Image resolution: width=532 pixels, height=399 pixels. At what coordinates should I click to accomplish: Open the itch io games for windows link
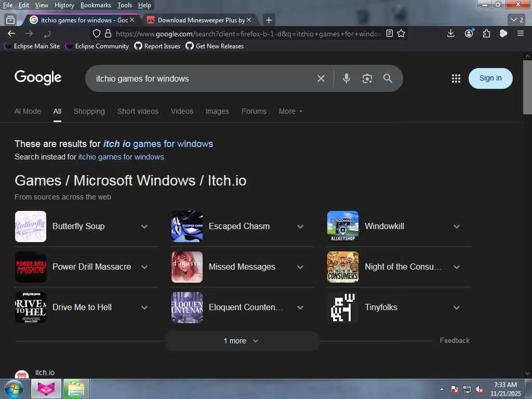tap(158, 144)
